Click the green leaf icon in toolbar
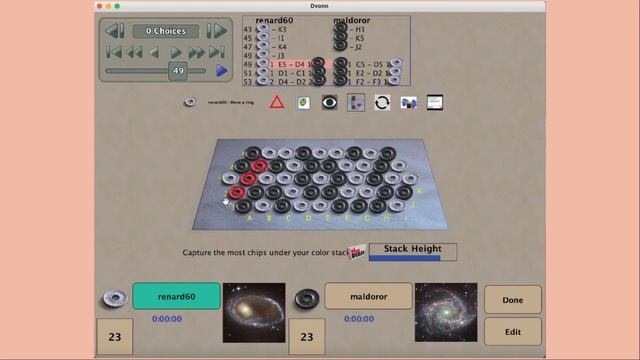The height and width of the screenshot is (360, 640). 303,102
